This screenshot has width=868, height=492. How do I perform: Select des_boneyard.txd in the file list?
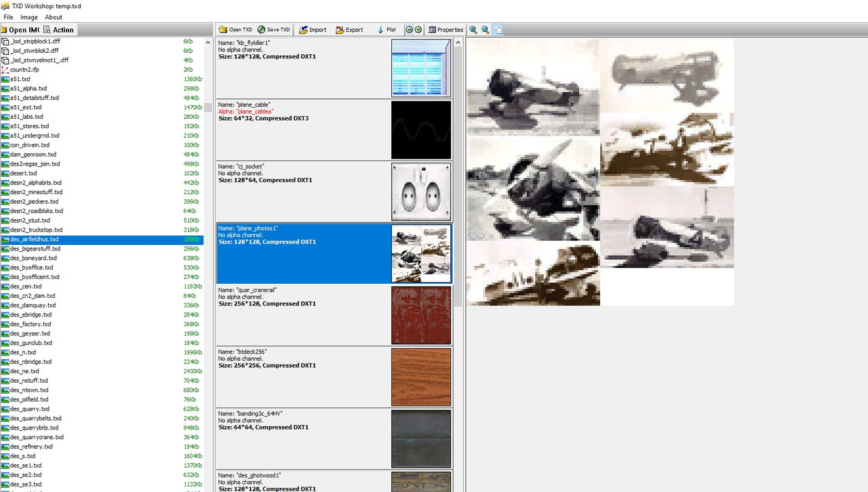pos(102,259)
